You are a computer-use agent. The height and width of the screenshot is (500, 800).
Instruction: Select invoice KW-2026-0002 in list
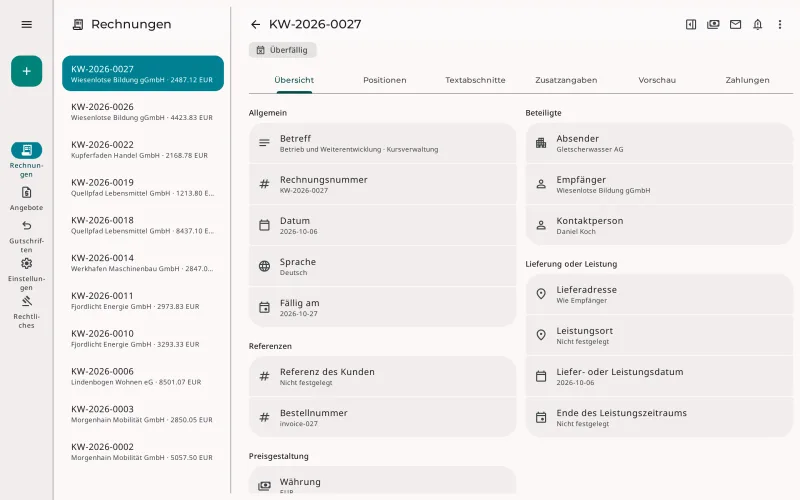click(143, 451)
